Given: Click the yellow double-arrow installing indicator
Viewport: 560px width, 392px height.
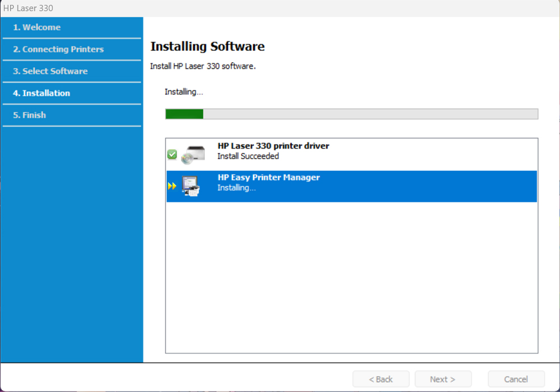Looking at the screenshot, I should pyautogui.click(x=172, y=185).
